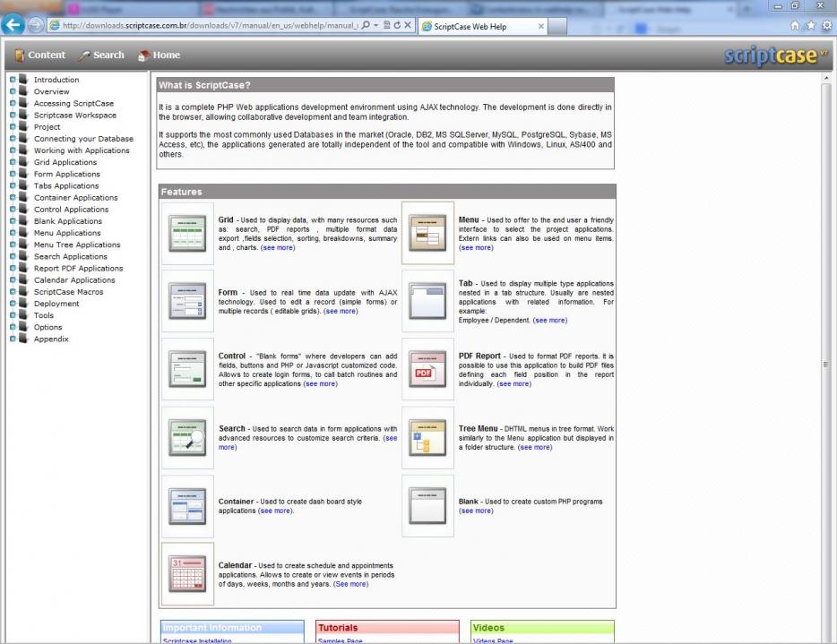
Task: Click the page vertical scrollbar thumb
Action: (x=825, y=365)
